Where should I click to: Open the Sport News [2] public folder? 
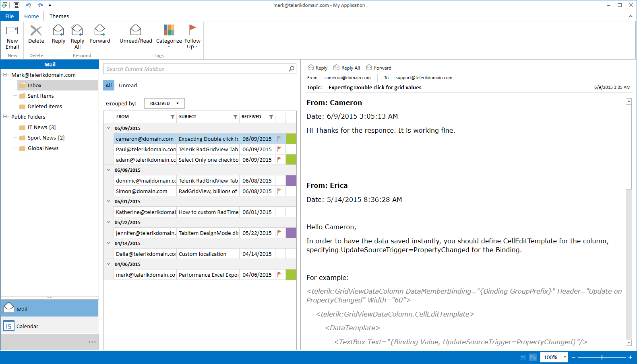(46, 138)
